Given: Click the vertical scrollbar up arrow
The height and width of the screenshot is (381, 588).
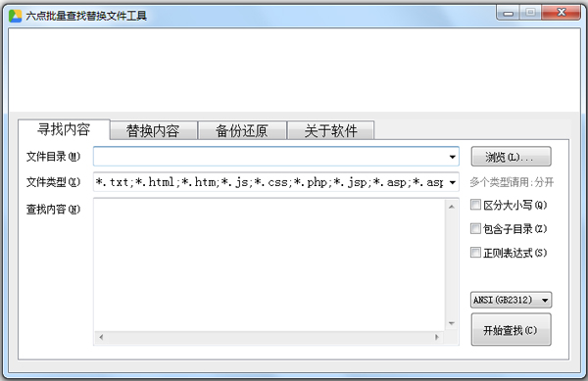Looking at the screenshot, I should (x=452, y=207).
